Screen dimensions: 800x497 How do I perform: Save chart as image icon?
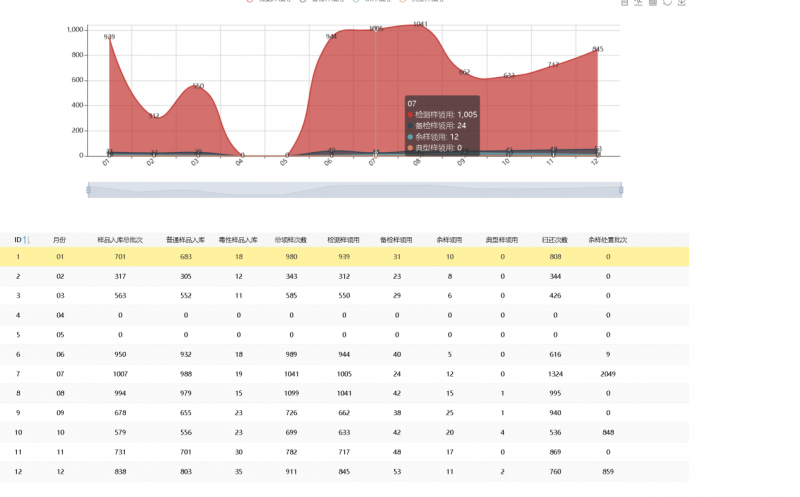(682, 3)
